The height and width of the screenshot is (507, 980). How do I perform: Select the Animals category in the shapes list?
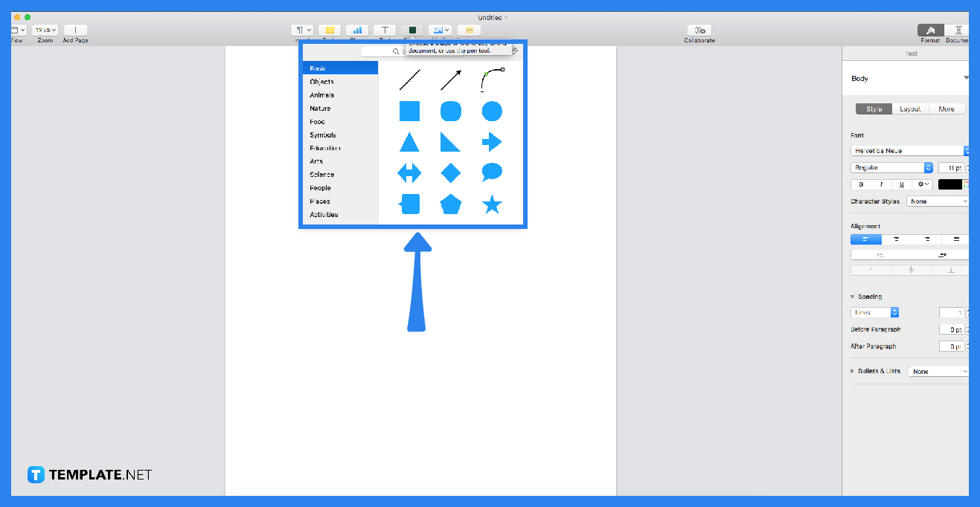tap(321, 94)
